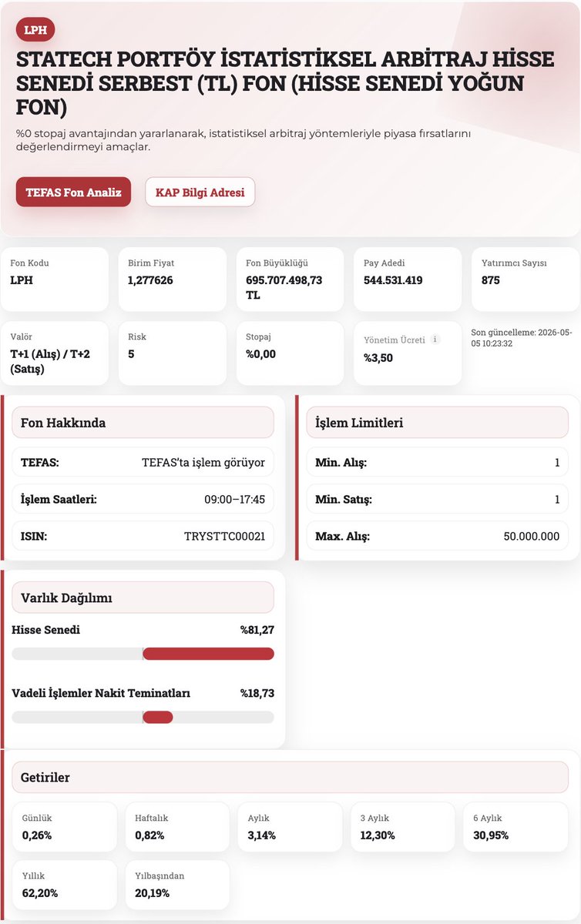Viewport: 581px width, 924px height.
Task: Open the KAP Bilgi Adresi link
Action: click(200, 192)
